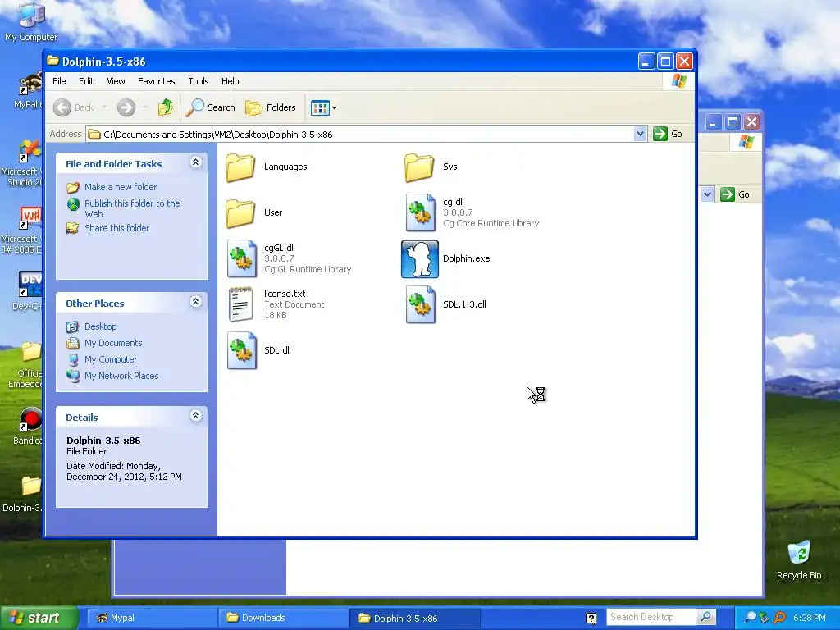Select the cgGL.dll file icon
Screen dimensions: 840x630
(x=242, y=258)
